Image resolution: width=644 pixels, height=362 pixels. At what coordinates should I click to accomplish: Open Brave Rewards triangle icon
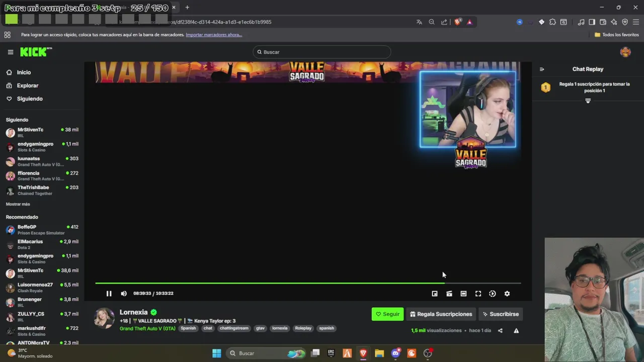point(469,22)
